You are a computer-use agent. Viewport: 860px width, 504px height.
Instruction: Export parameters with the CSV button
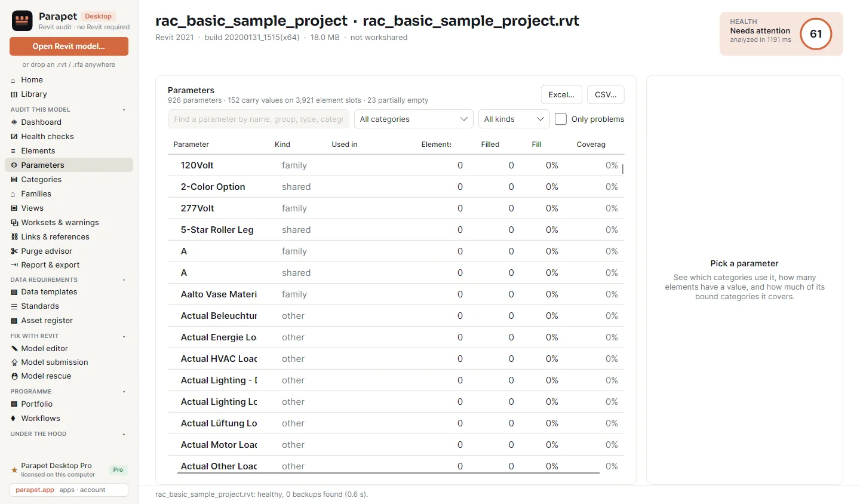coord(606,94)
